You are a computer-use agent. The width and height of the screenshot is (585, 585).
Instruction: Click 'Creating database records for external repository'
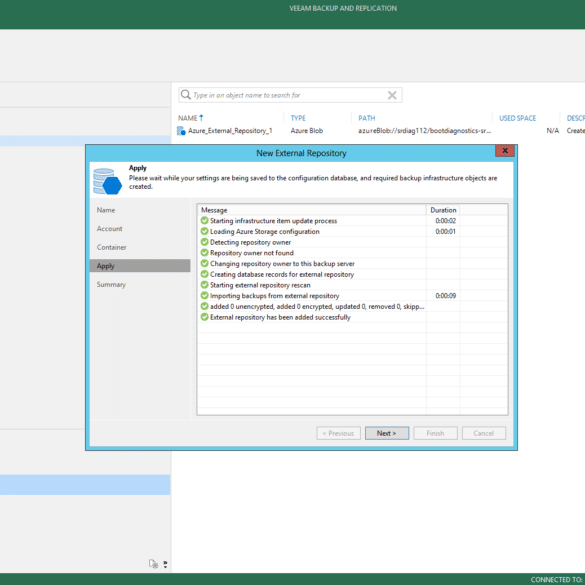282,275
